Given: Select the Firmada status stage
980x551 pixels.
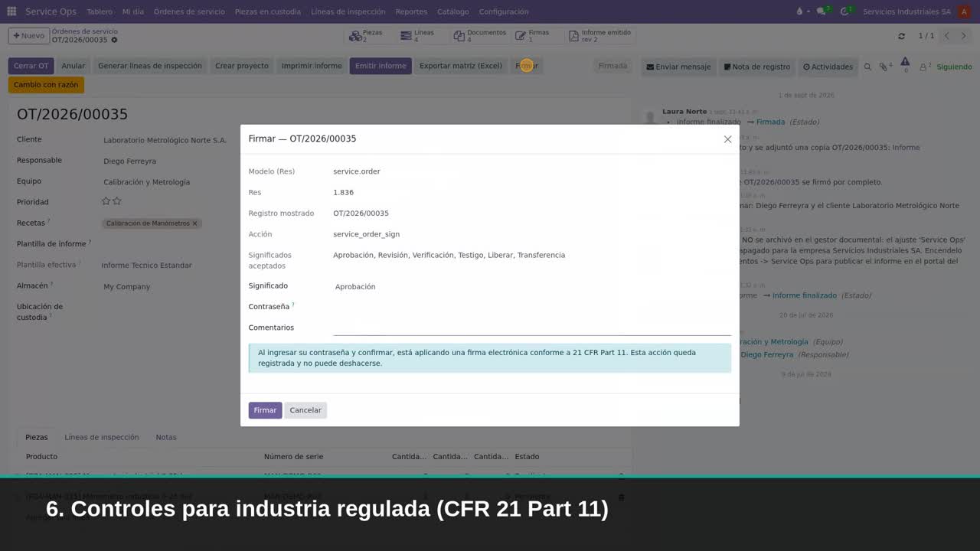Looking at the screenshot, I should click(x=612, y=66).
